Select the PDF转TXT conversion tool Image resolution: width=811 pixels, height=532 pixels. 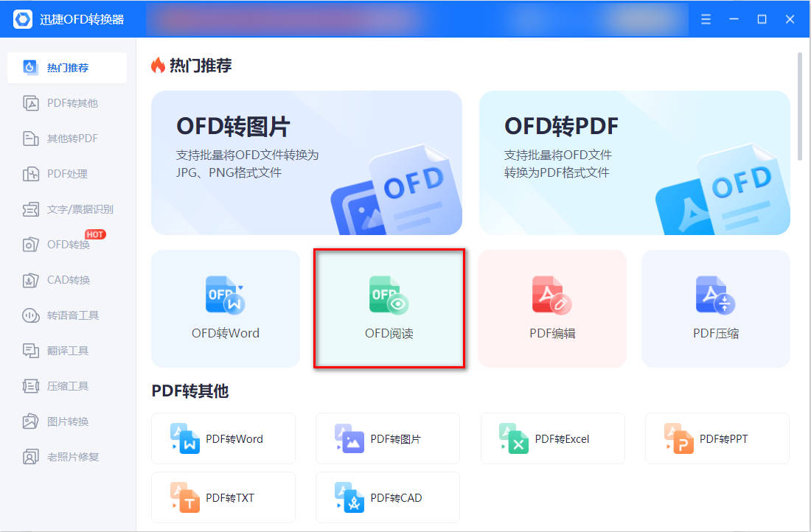(223, 497)
